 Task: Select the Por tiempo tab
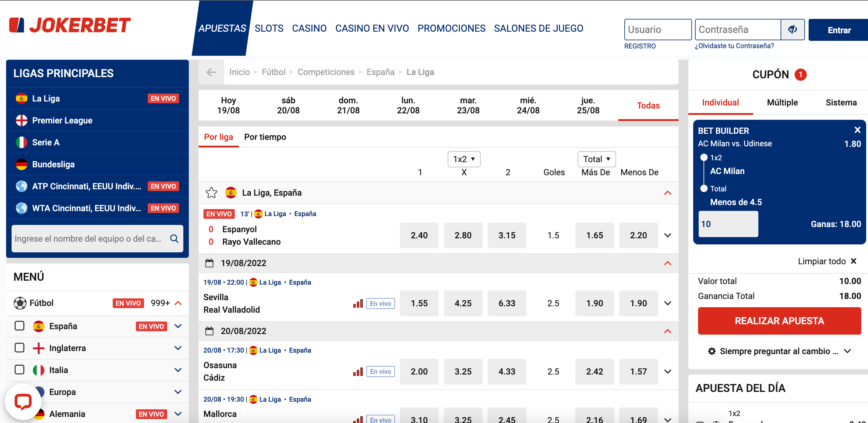[x=265, y=137]
